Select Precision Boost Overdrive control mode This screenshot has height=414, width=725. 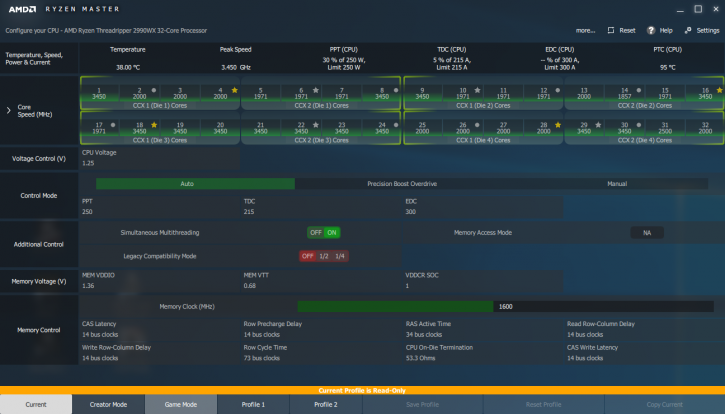click(402, 184)
